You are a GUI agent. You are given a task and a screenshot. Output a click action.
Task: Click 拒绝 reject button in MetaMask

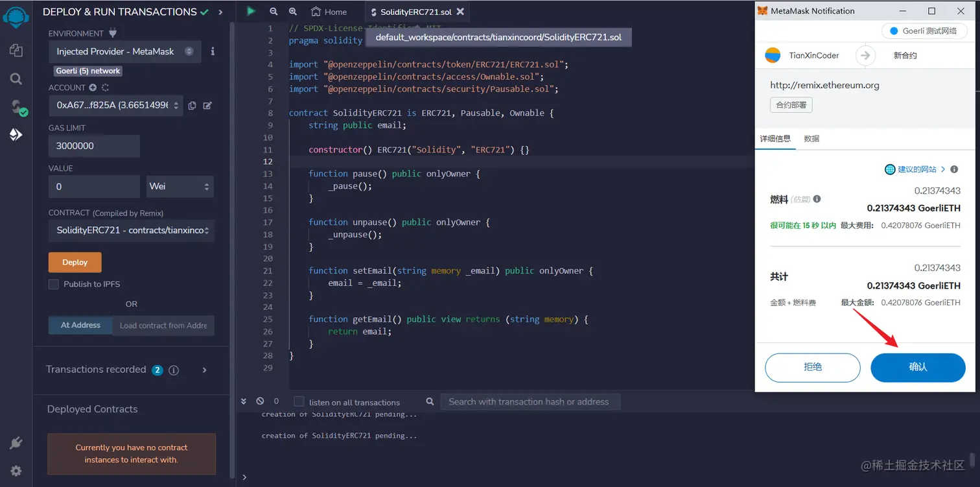813,367
